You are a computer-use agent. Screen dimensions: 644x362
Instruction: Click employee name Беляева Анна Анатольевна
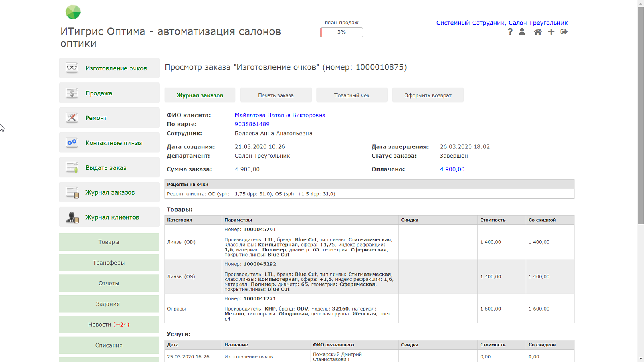(x=273, y=133)
